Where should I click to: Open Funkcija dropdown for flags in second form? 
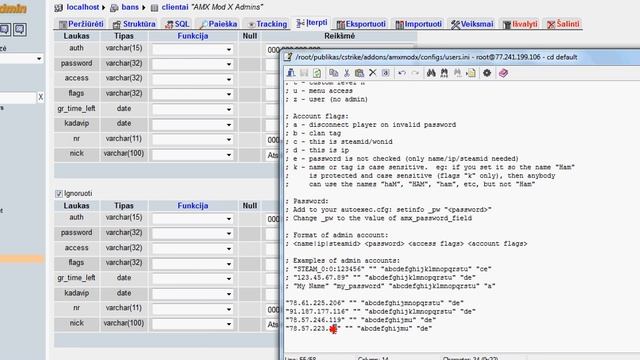pos(193,264)
